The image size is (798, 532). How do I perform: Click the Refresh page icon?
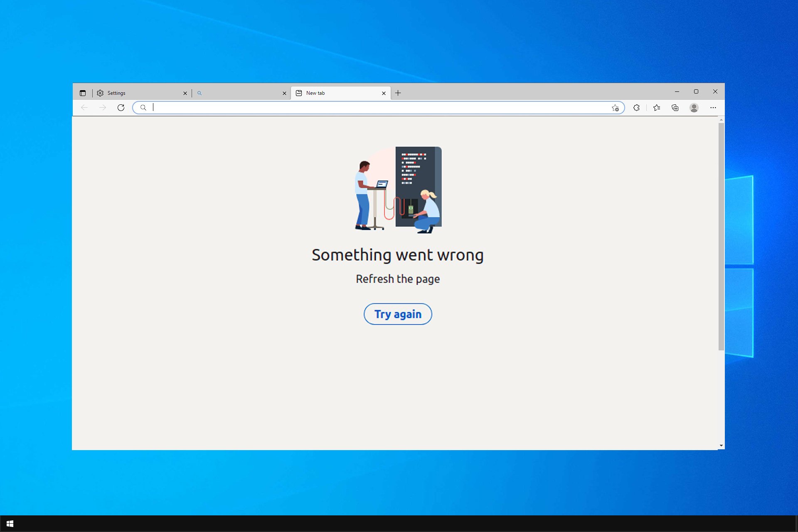click(x=121, y=108)
